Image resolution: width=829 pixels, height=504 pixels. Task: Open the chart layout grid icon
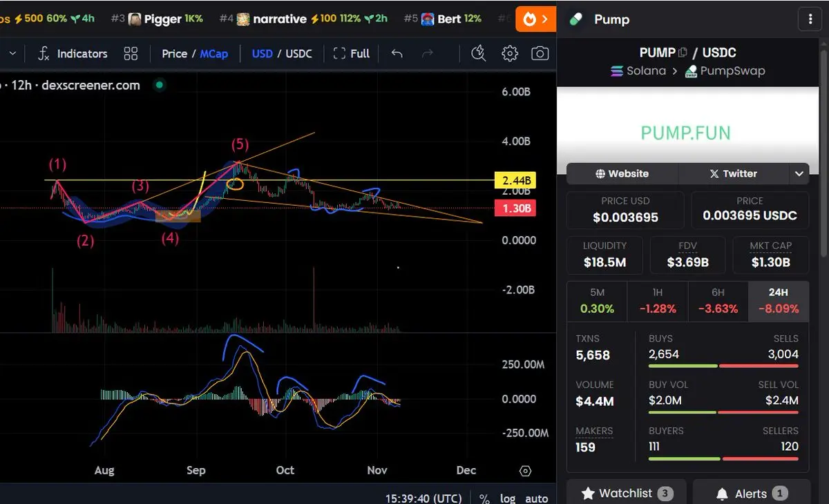coord(131,53)
